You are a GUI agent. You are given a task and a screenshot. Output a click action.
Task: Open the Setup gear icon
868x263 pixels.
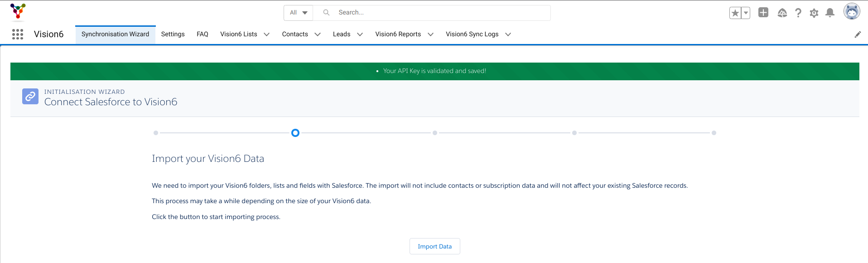[x=814, y=13]
